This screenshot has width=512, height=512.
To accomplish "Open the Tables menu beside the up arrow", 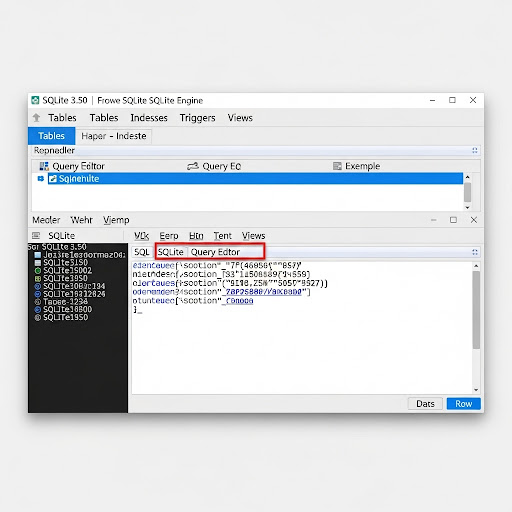I will pos(62,118).
